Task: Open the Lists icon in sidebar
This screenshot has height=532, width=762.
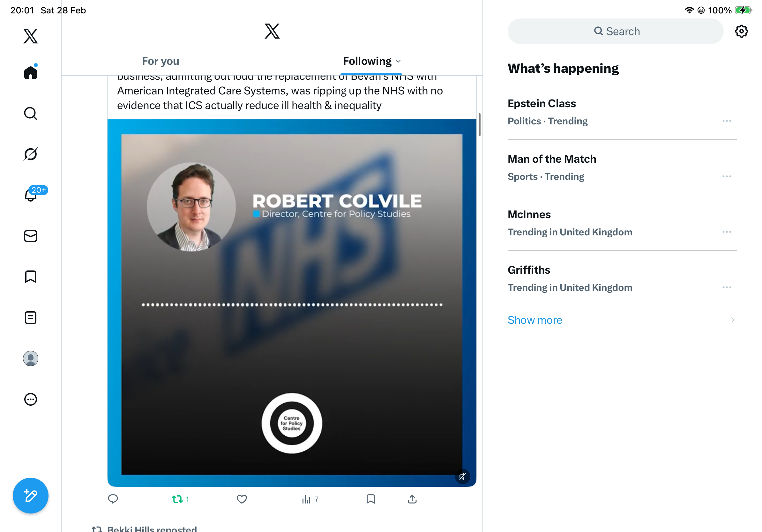Action: click(x=31, y=317)
